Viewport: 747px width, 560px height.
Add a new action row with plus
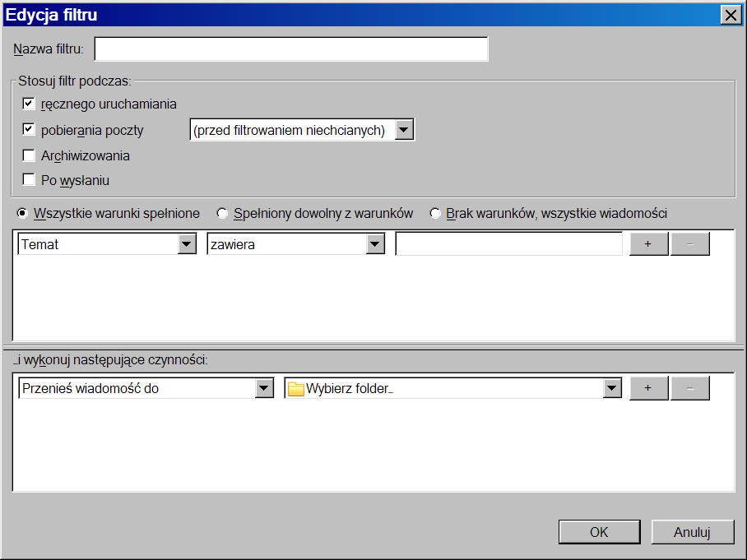tap(648, 388)
